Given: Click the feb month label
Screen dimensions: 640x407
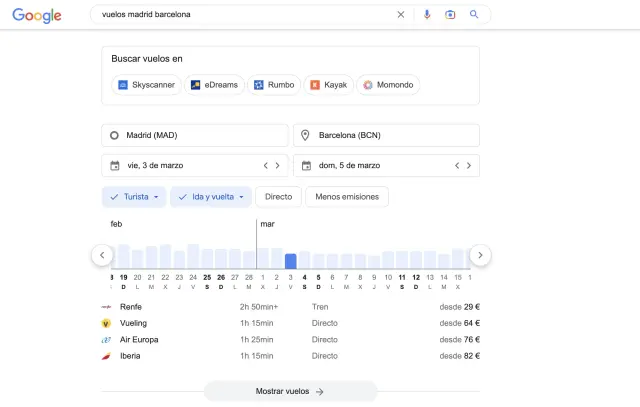Looking at the screenshot, I should [x=116, y=224].
